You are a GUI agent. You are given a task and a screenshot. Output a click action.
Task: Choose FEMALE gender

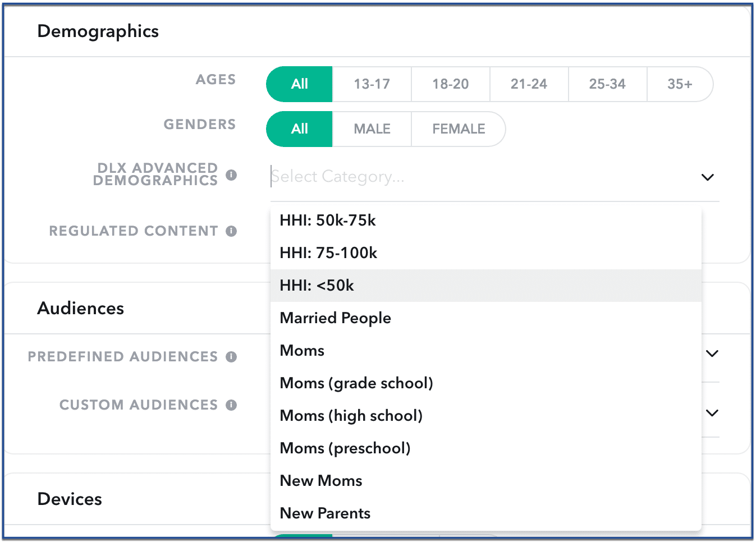tap(459, 129)
